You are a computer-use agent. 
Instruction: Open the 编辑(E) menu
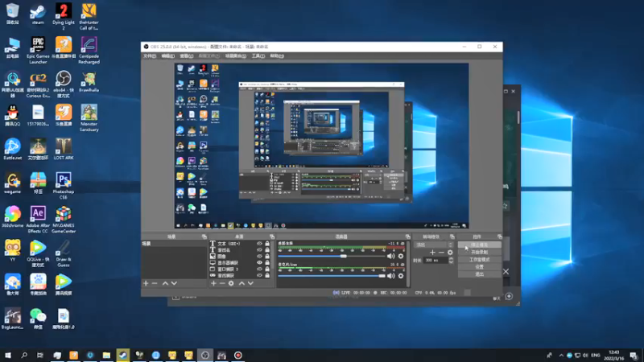[x=167, y=56]
